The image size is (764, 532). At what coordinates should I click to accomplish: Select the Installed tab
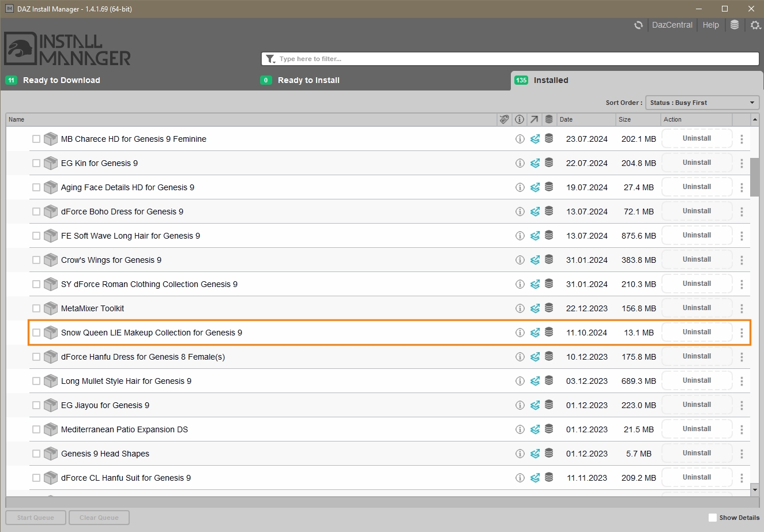[636, 80]
